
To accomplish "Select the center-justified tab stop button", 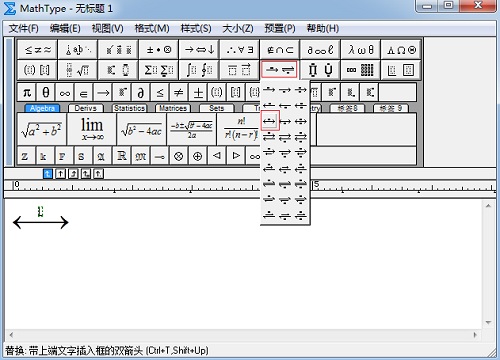I will [x=60, y=174].
